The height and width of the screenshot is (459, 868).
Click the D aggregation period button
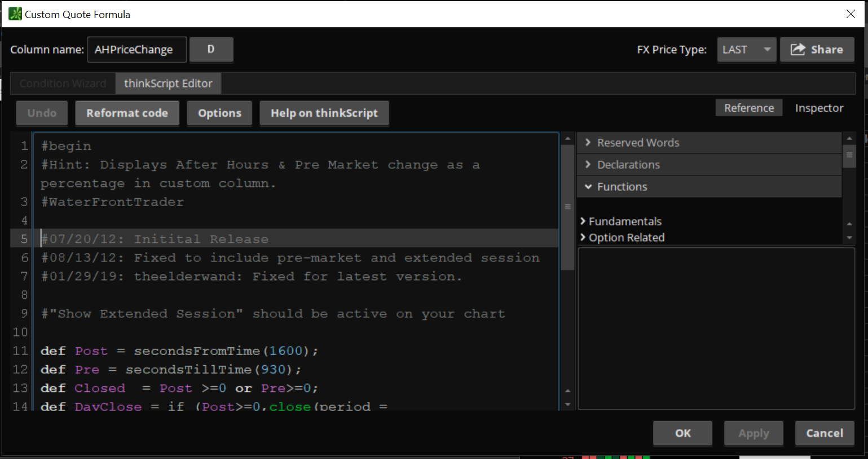[211, 50]
